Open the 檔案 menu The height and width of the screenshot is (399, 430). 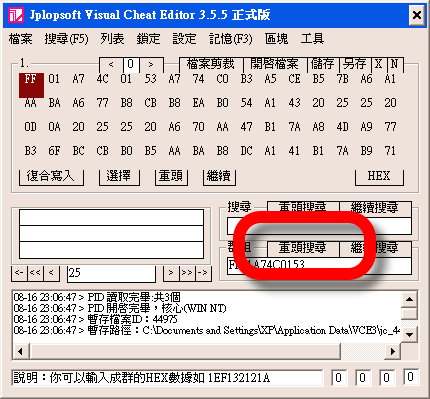click(21, 39)
